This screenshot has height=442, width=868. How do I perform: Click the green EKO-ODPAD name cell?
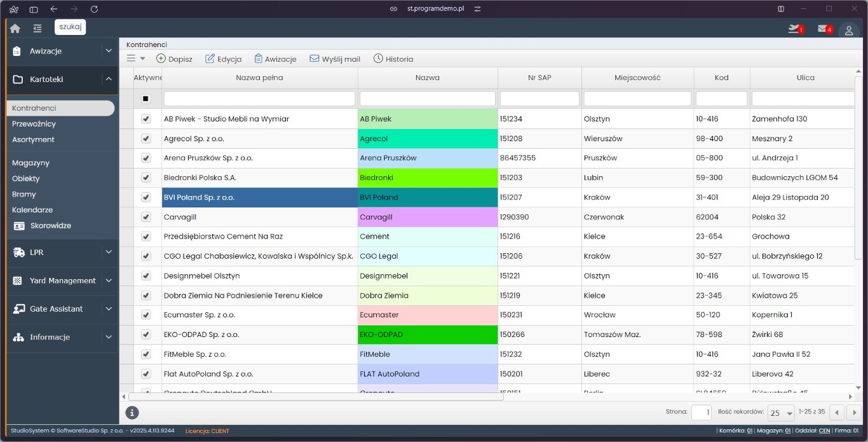[x=428, y=335]
